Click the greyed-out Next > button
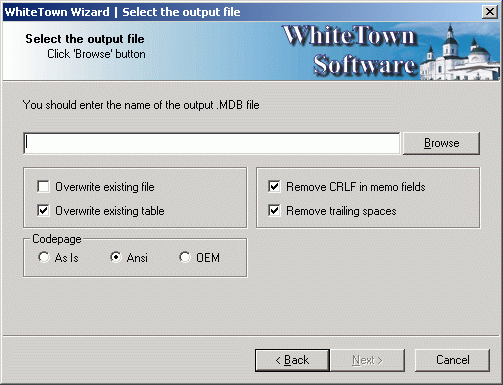503x385 pixels. (x=367, y=360)
